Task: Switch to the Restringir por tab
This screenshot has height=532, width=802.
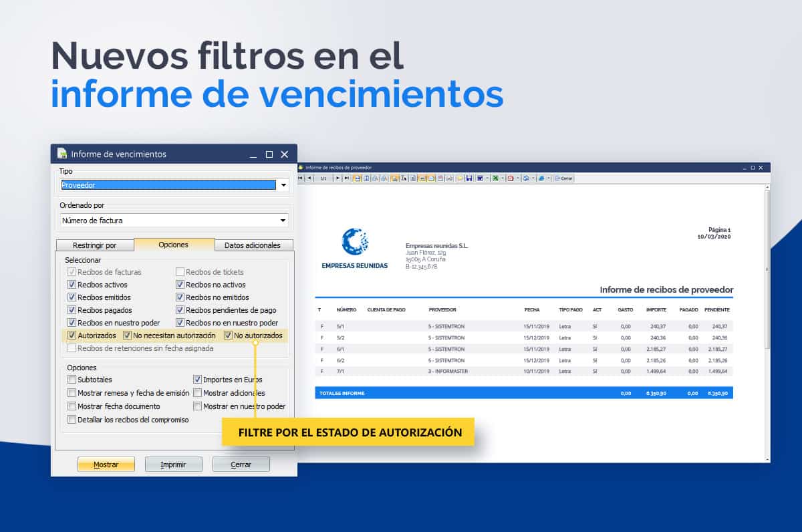Action: (94, 245)
